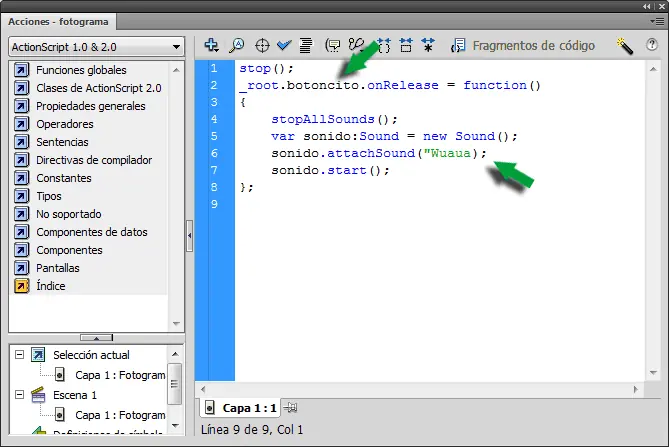Collapse the panel with the double-arrow icon
Screen dimensions: 669x447
click(647, 6)
